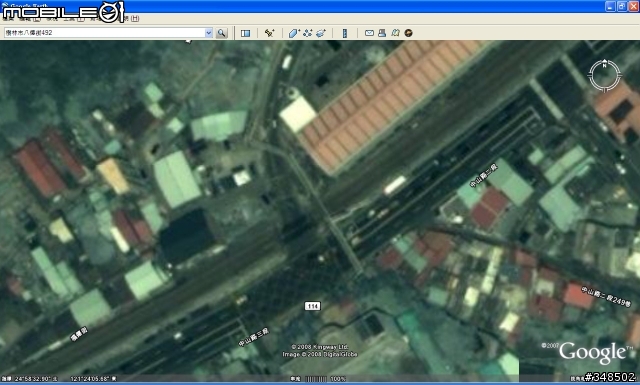Click the road label near white bus
Viewport: 640px width, 385px height.
[484, 175]
